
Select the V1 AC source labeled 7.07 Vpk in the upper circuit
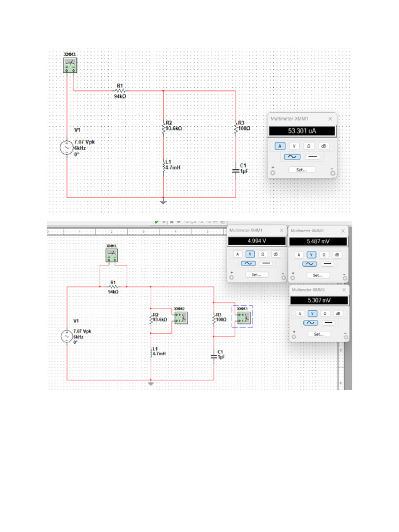coord(66,148)
